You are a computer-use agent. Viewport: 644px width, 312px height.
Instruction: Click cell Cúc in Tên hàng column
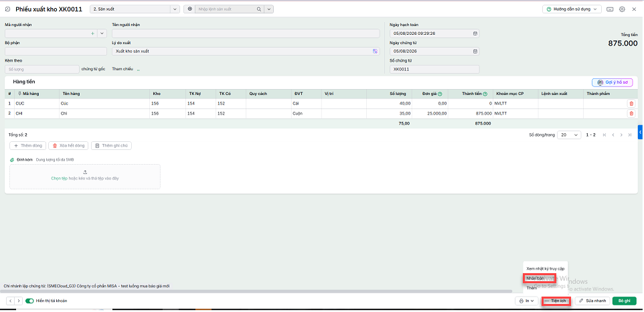click(104, 104)
